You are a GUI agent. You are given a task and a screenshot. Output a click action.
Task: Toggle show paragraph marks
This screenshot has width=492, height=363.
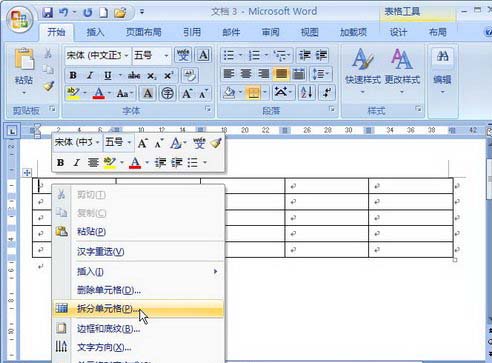pyautogui.click(x=327, y=92)
